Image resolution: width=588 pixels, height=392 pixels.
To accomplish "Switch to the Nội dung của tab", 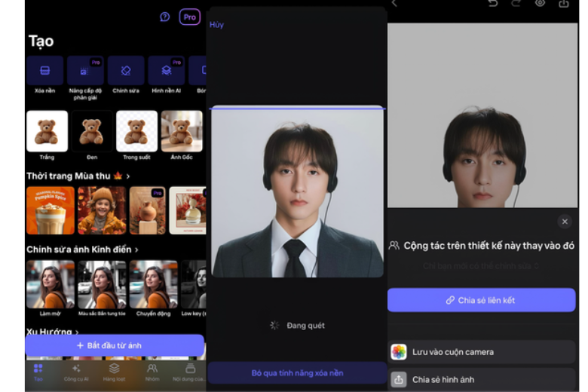I will tap(189, 372).
